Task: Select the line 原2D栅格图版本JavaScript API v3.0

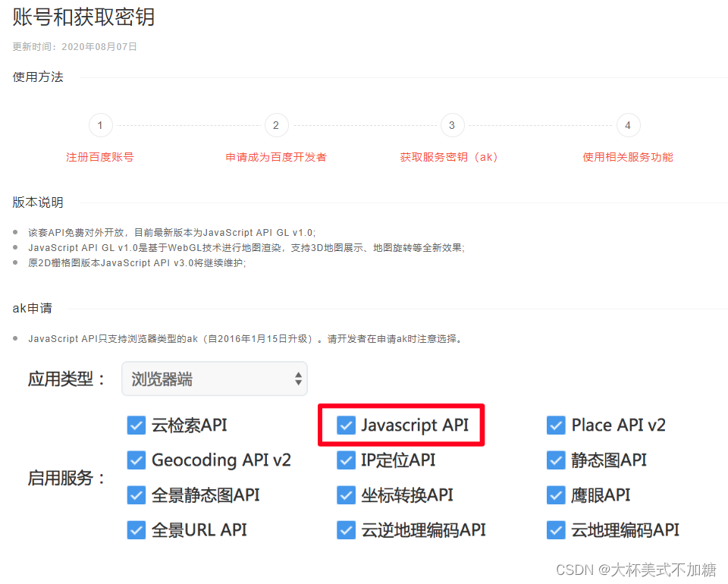Action: 137,263
